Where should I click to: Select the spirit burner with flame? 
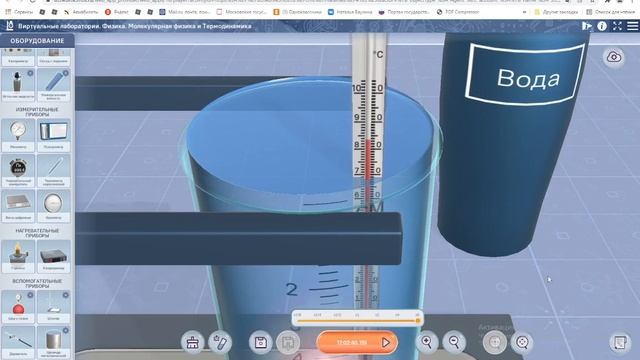tap(18, 256)
